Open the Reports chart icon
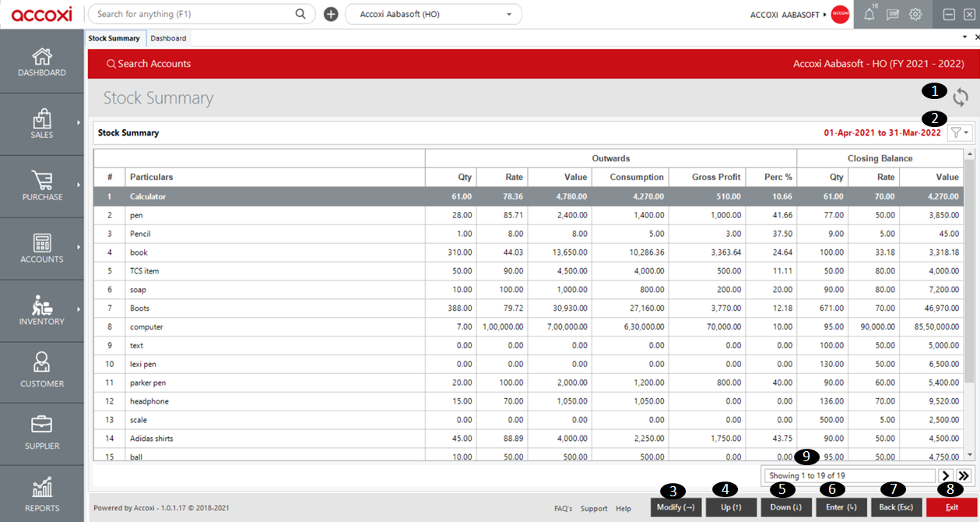The image size is (980, 522). [x=42, y=487]
